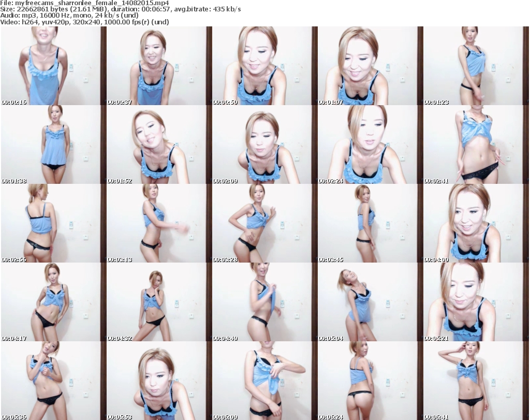Select the thumbnail stamped 00:00:16
Image resolution: width=530 pixels, height=420 pixels.
(x=53, y=66)
